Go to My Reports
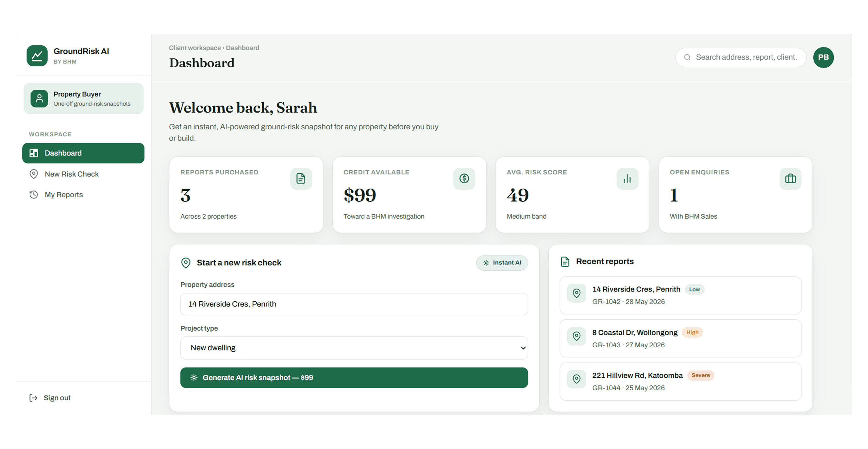The height and width of the screenshot is (449, 868). click(x=83, y=195)
